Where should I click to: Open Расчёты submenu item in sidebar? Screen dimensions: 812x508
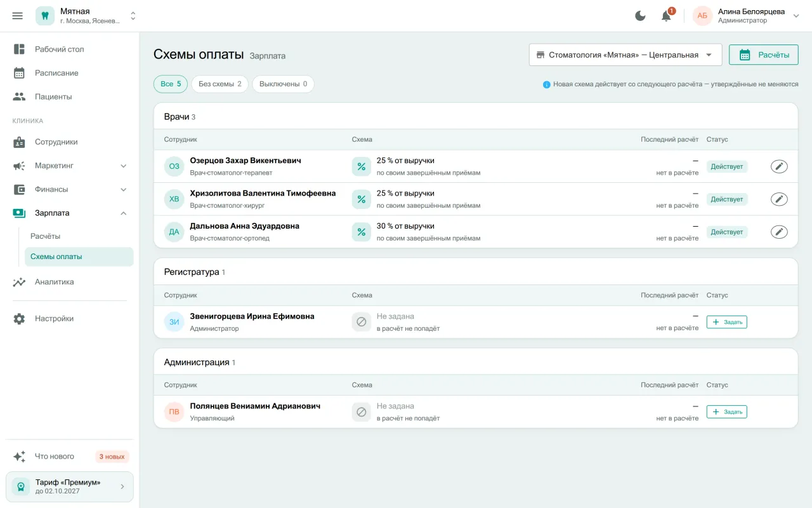(x=79, y=236)
